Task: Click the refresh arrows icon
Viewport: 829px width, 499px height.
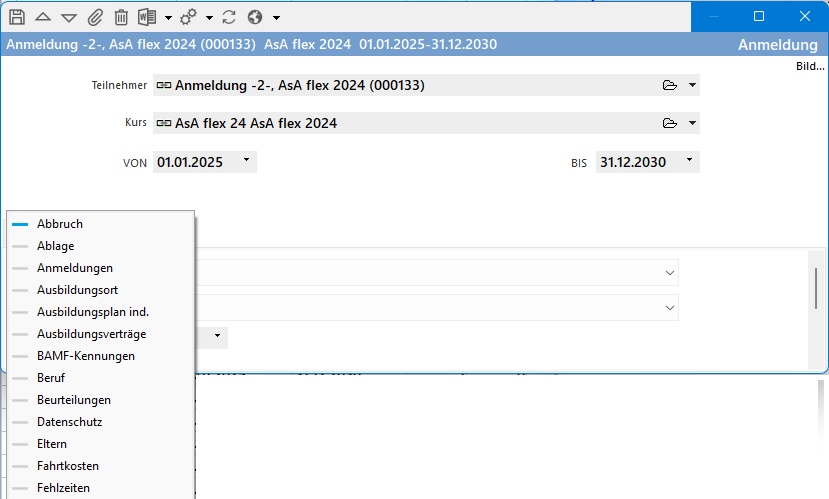Action: click(229, 17)
